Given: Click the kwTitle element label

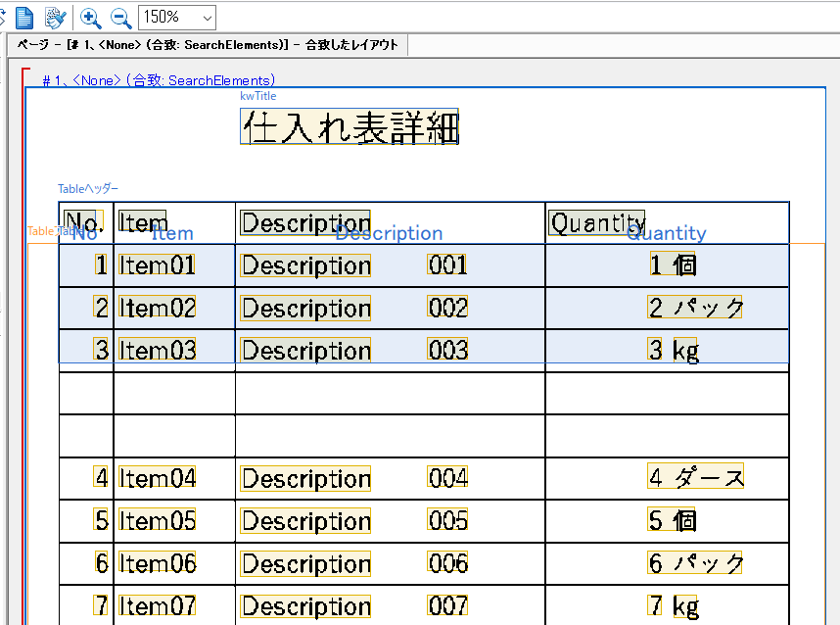Looking at the screenshot, I should pos(258,96).
